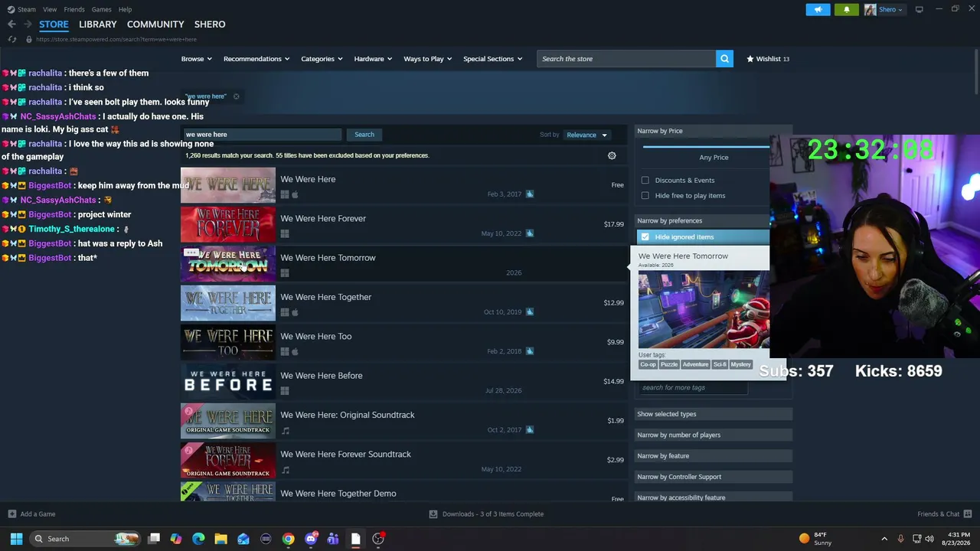This screenshot has width=980, height=551.
Task: Switch to the COMMUNITY tab
Action: coord(155,24)
